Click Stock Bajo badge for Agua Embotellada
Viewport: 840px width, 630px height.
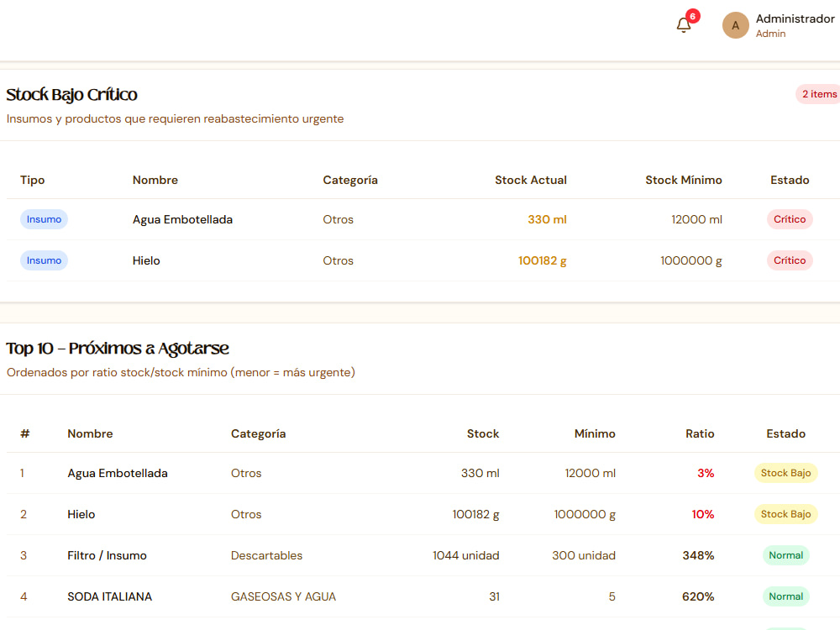click(786, 473)
